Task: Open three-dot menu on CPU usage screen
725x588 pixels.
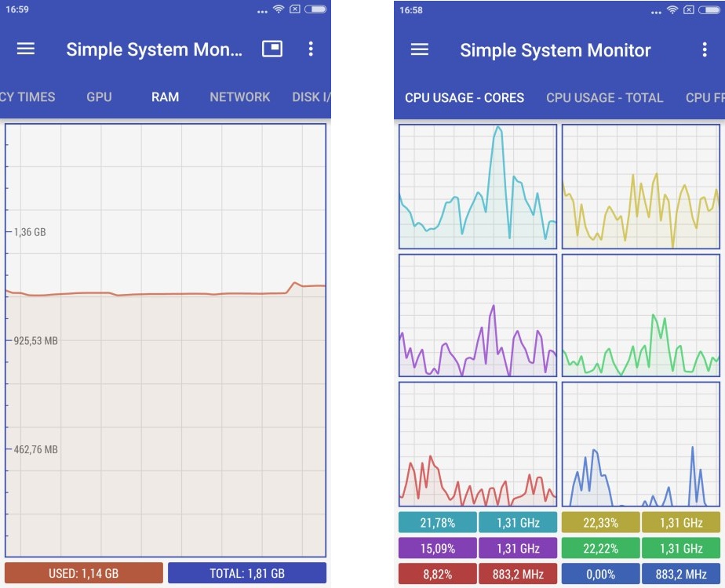Action: (705, 49)
